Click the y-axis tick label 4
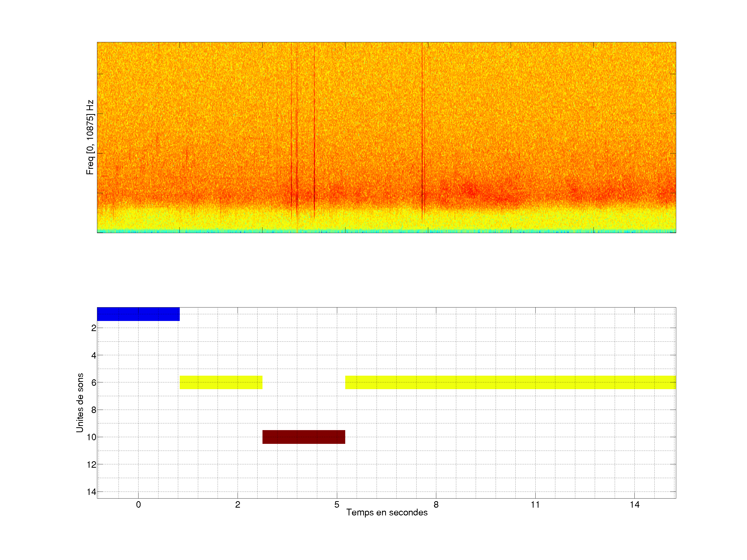 (94, 355)
